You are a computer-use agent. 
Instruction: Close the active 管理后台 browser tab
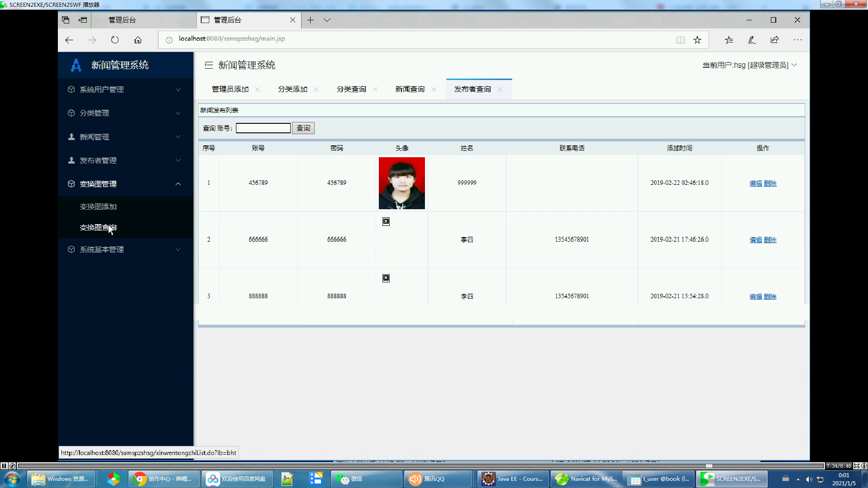point(292,20)
